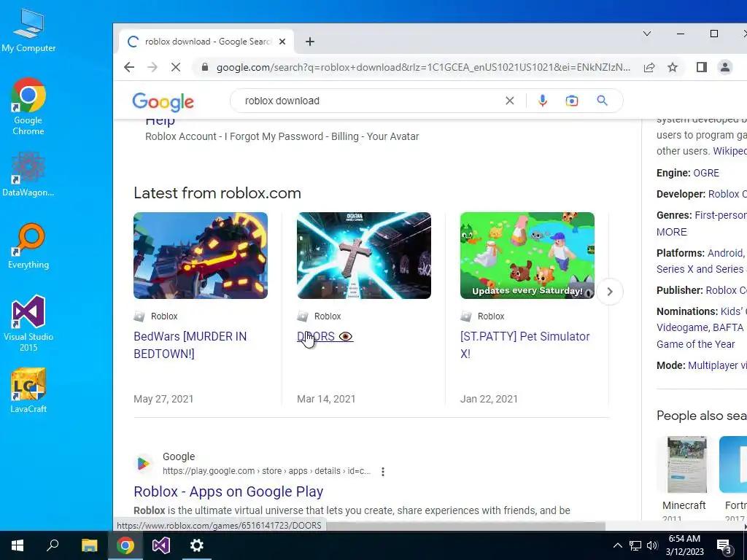Open File Explorer from taskbar
This screenshot has height=560, width=747.
(x=89, y=545)
